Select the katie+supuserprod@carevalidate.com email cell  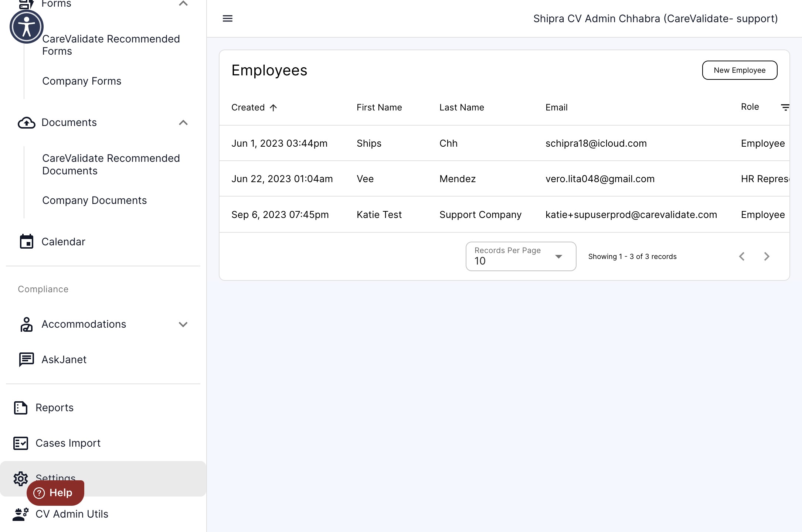tap(631, 215)
